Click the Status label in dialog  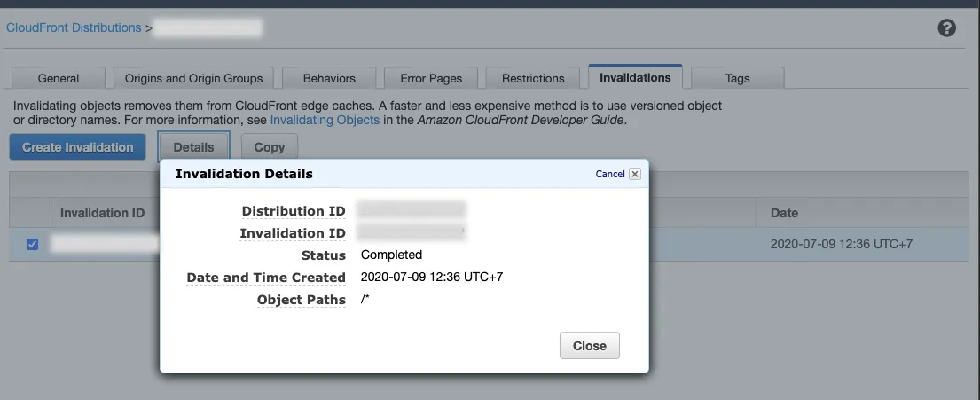tap(323, 255)
